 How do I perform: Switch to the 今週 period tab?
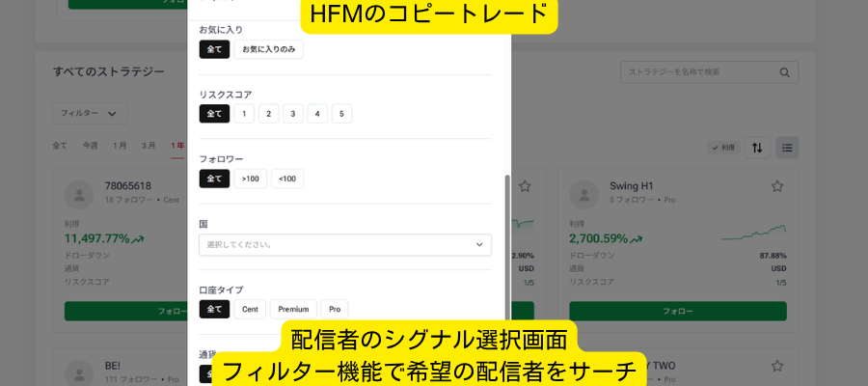pyautogui.click(x=91, y=146)
